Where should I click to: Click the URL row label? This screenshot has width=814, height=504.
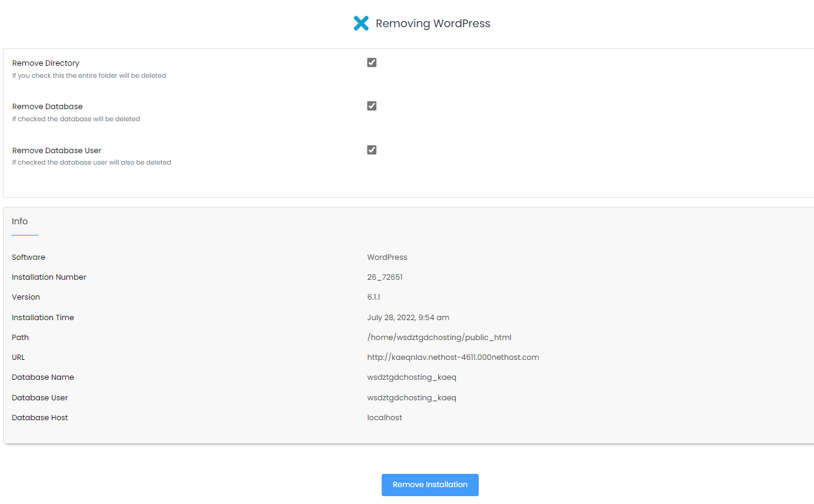click(x=19, y=358)
